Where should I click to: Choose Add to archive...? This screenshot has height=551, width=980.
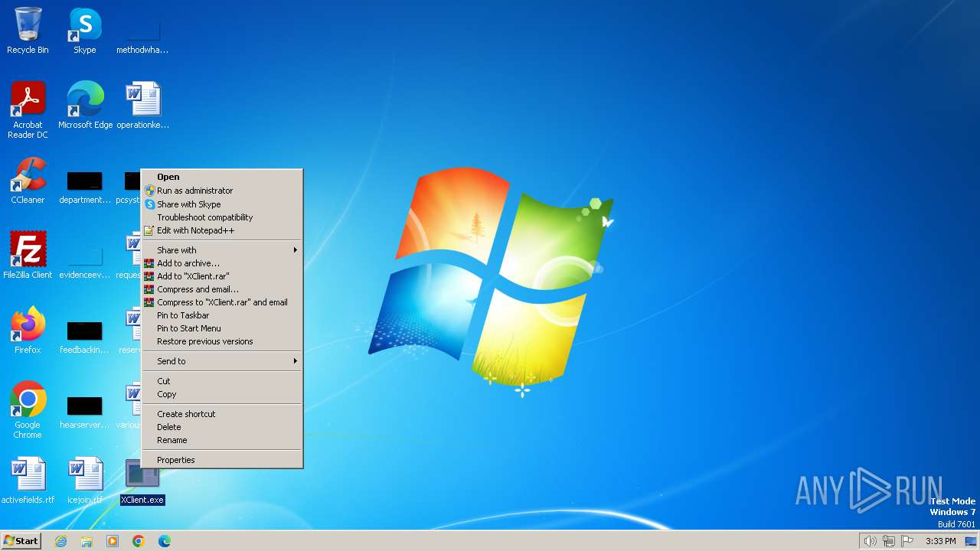(222, 263)
